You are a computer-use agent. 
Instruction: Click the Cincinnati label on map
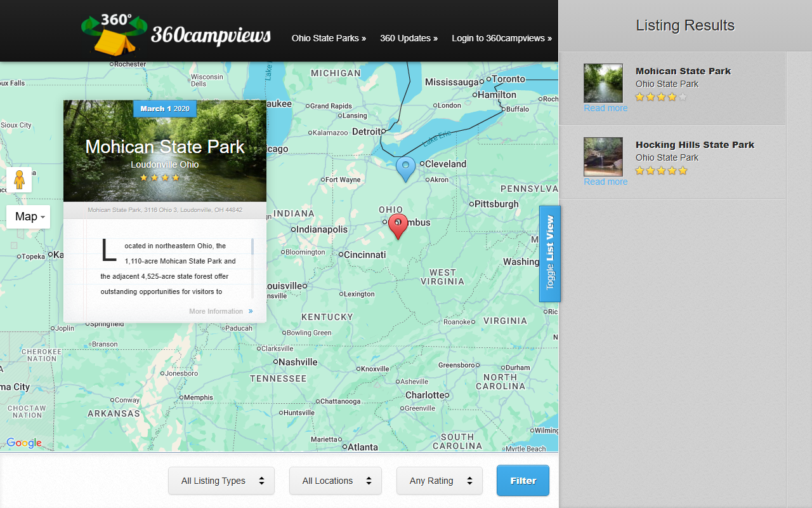365,255
